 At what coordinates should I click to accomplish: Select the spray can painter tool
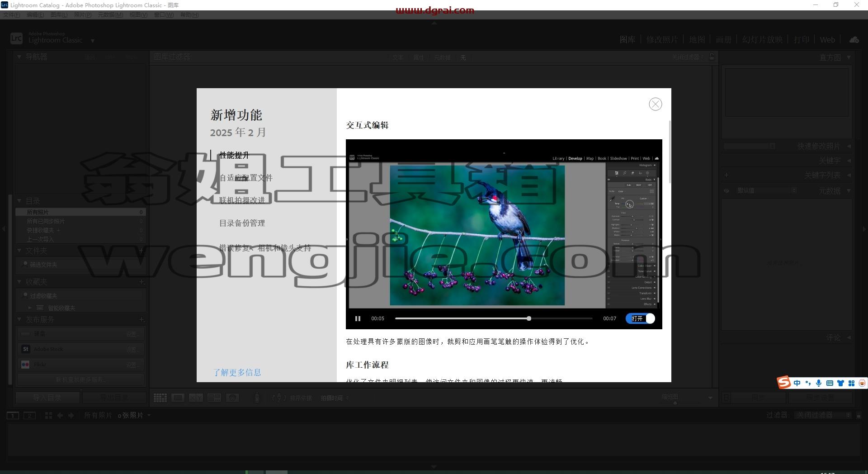click(x=257, y=398)
